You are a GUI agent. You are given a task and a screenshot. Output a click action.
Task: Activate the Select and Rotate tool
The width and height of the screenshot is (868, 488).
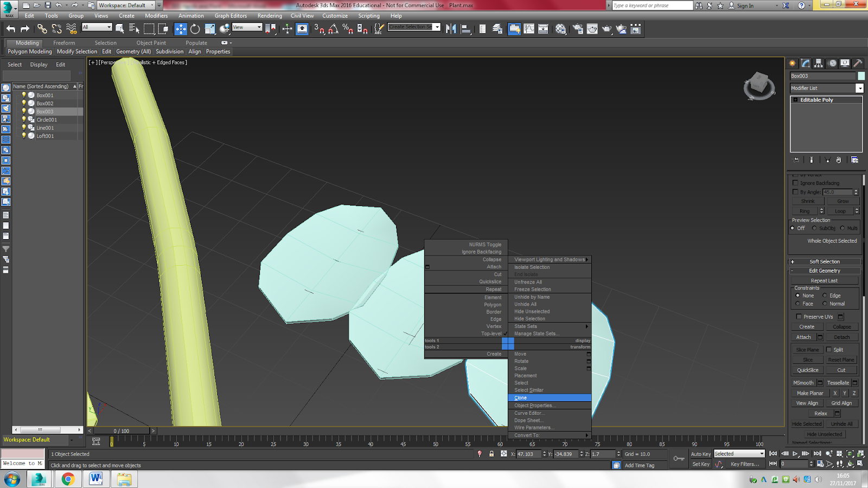(195, 29)
